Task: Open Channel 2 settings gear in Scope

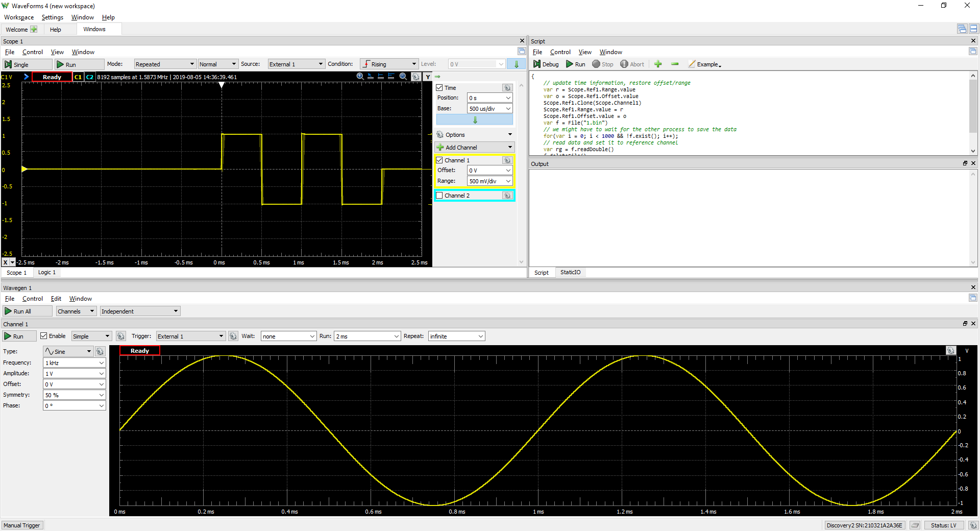Action: (507, 196)
